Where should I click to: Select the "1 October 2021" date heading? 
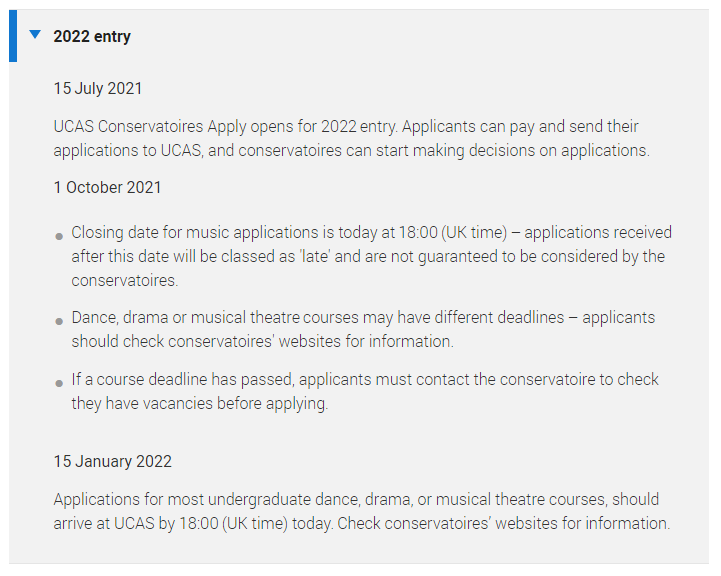[107, 188]
